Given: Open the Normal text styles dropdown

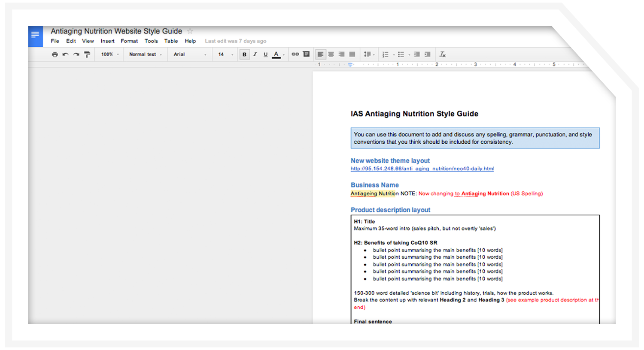Looking at the screenshot, I should click(146, 54).
